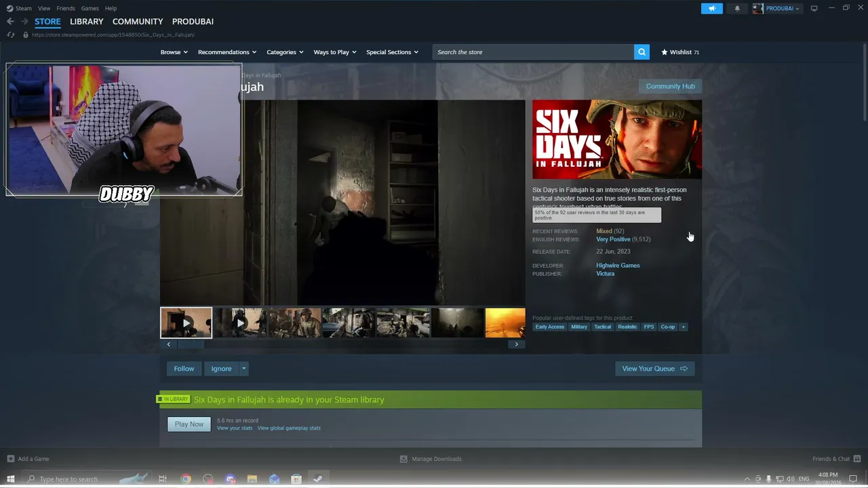This screenshot has height=488, width=868.
Task: Expand the Recommendations dropdown
Action: click(x=227, y=52)
